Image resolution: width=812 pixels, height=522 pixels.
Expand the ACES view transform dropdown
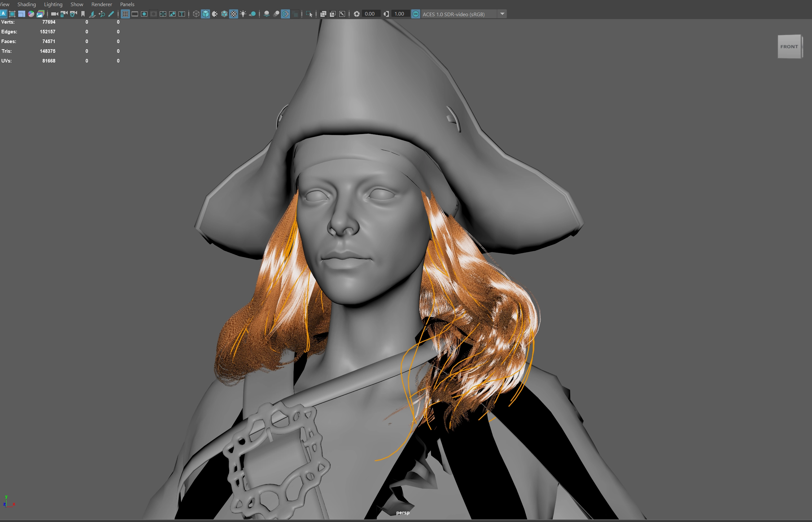click(x=502, y=14)
